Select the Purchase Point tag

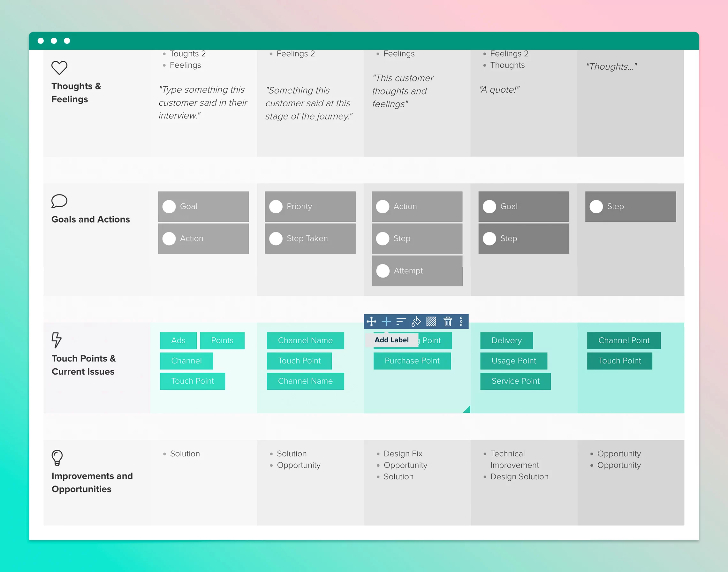[x=412, y=361]
